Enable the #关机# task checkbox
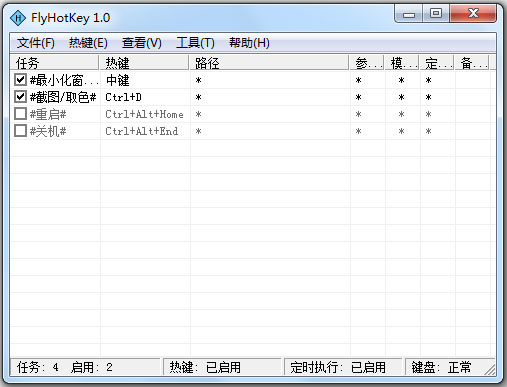This screenshot has height=387, width=507. [20, 131]
